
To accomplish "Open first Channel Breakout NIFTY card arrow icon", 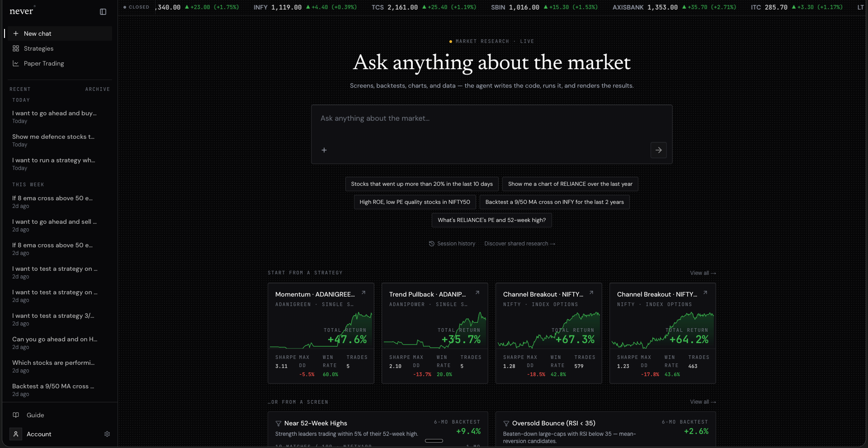I will pos(591,293).
